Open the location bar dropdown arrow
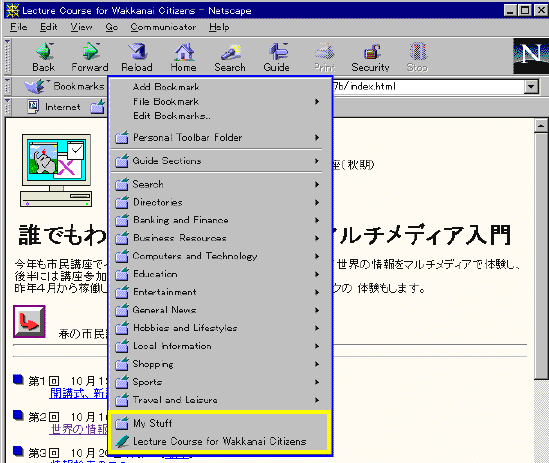The image size is (549, 463). 531,87
